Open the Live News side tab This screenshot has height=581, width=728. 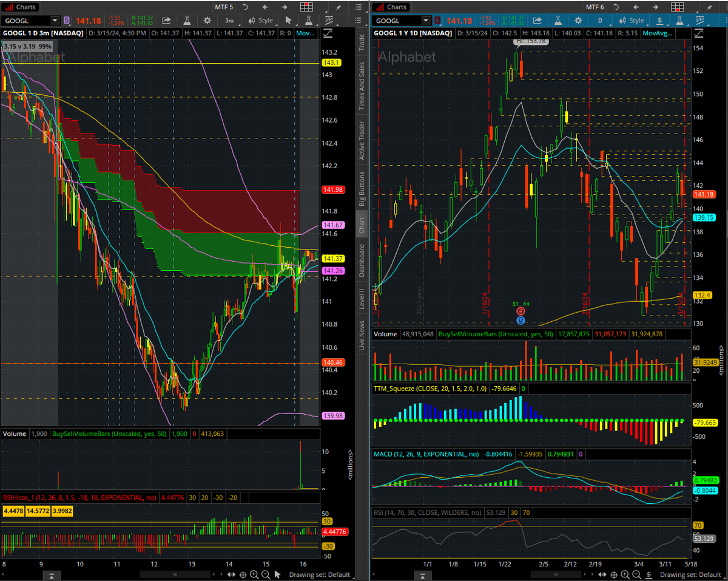point(362,335)
